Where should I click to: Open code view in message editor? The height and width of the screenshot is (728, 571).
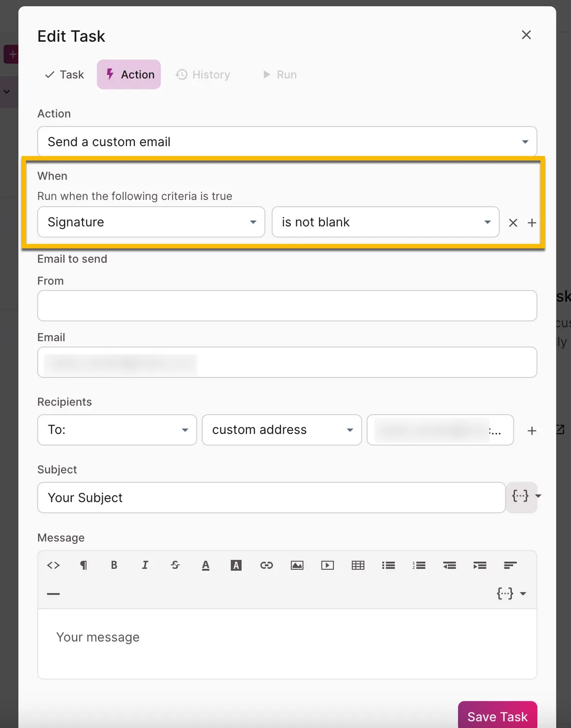pos(53,565)
